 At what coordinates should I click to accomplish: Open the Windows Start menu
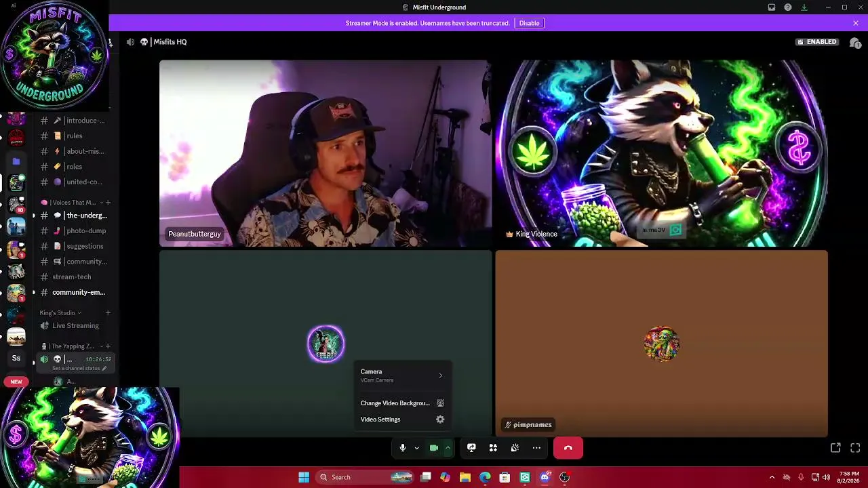(304, 477)
